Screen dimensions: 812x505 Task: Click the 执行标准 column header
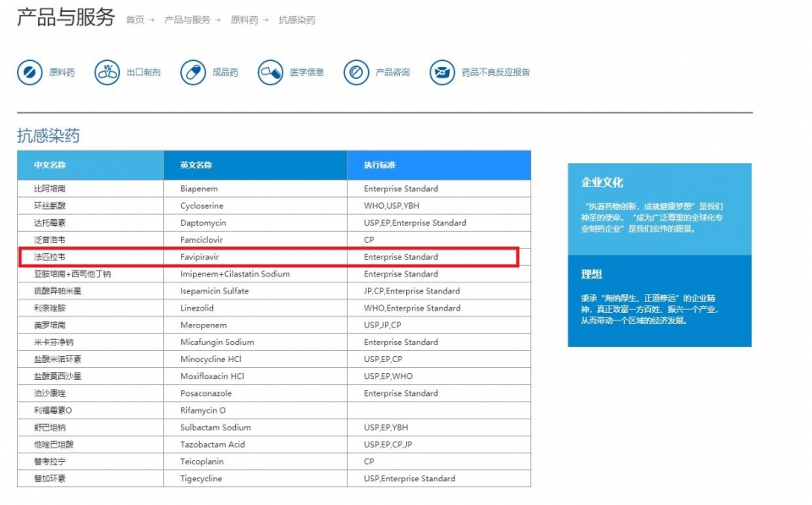click(x=439, y=165)
